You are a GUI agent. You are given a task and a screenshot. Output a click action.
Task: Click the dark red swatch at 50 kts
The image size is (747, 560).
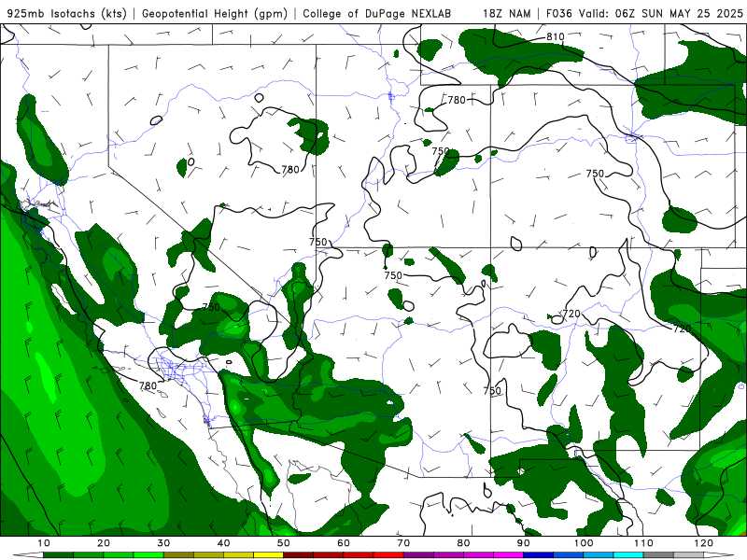(x=298, y=555)
